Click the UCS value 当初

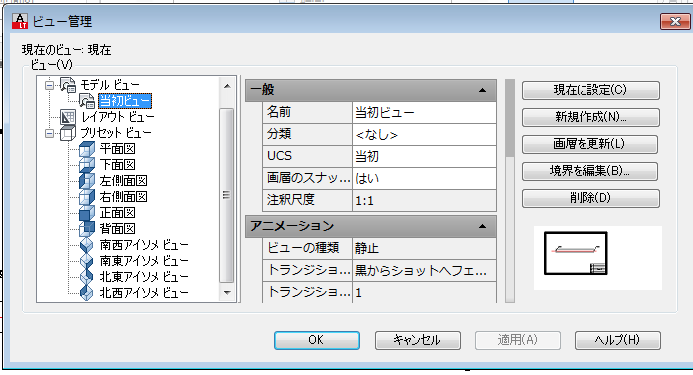coord(424,156)
